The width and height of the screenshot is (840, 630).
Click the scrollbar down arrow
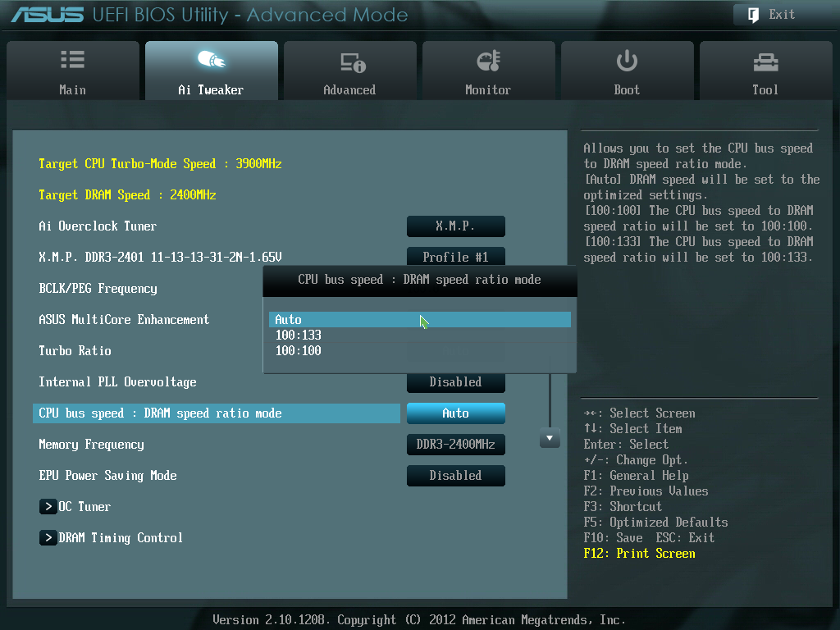coord(550,438)
